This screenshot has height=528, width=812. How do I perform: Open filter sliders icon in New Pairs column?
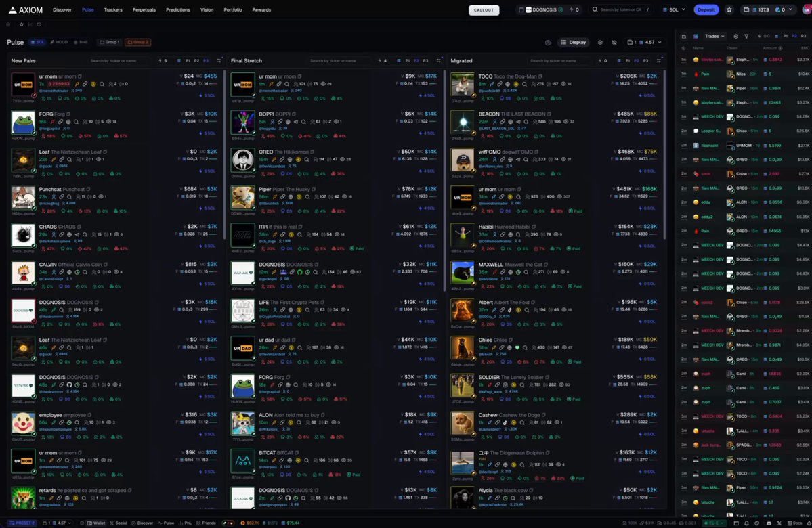click(219, 60)
